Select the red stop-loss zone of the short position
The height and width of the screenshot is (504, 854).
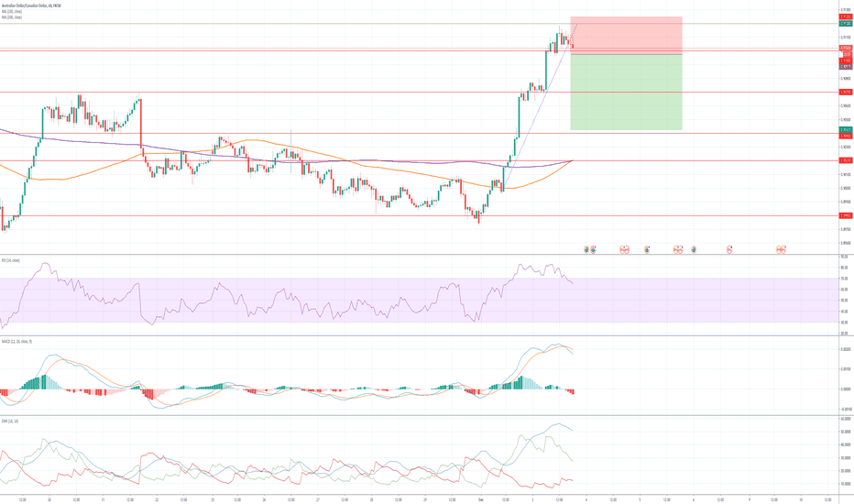(x=626, y=35)
